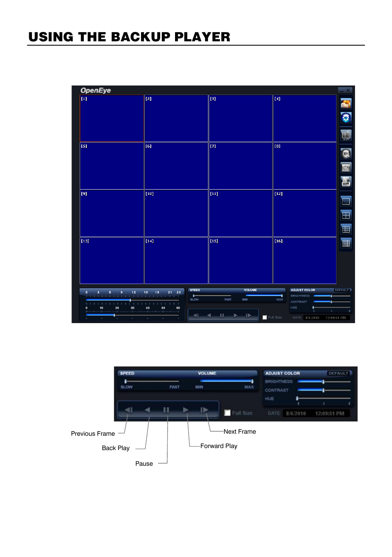This screenshot has width=392, height=557.
Task: Select camera channel [14] pane
Action: (x=176, y=261)
